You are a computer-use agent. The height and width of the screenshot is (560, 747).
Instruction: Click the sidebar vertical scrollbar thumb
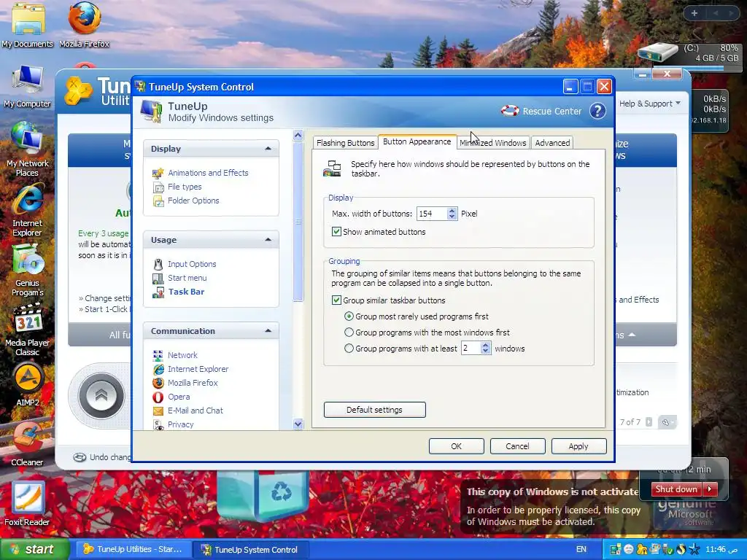click(298, 222)
